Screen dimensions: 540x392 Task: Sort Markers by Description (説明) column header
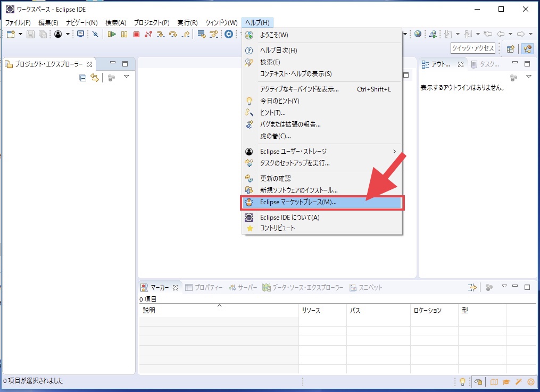coord(219,311)
